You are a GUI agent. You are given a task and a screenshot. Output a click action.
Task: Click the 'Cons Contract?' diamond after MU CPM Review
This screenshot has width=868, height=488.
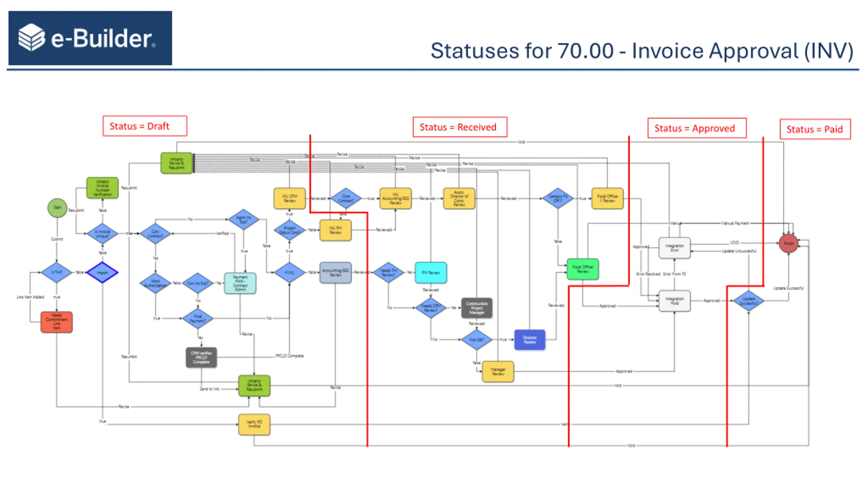click(x=346, y=198)
